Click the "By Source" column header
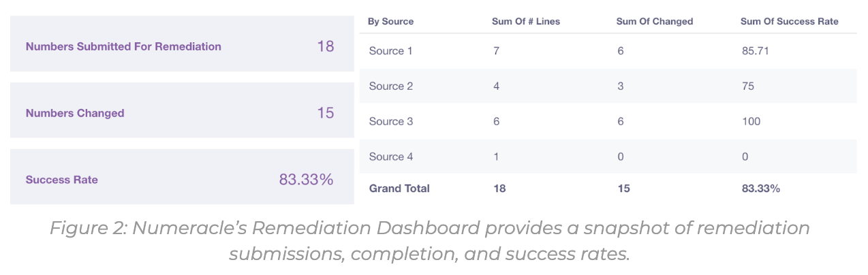 pos(390,21)
